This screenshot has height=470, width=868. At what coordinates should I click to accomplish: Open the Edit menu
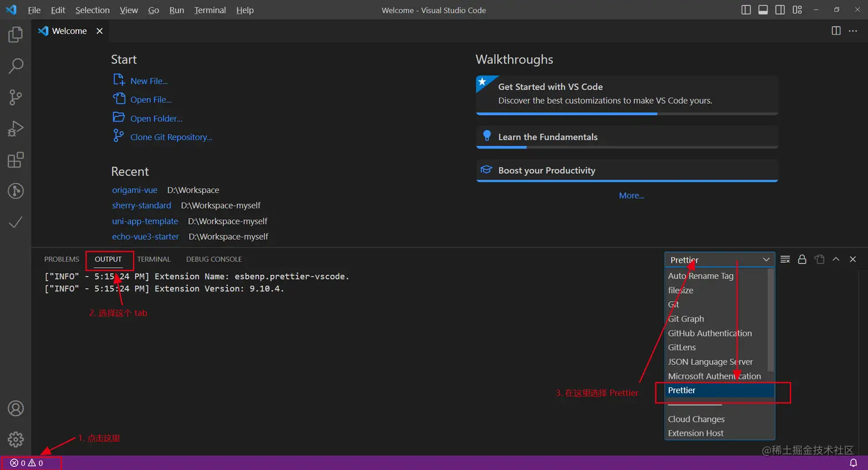58,10
